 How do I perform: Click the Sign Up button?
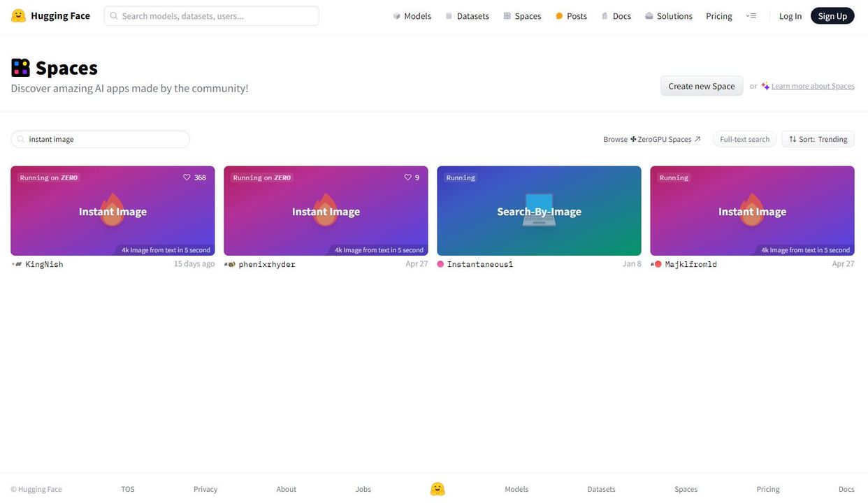[x=832, y=16]
